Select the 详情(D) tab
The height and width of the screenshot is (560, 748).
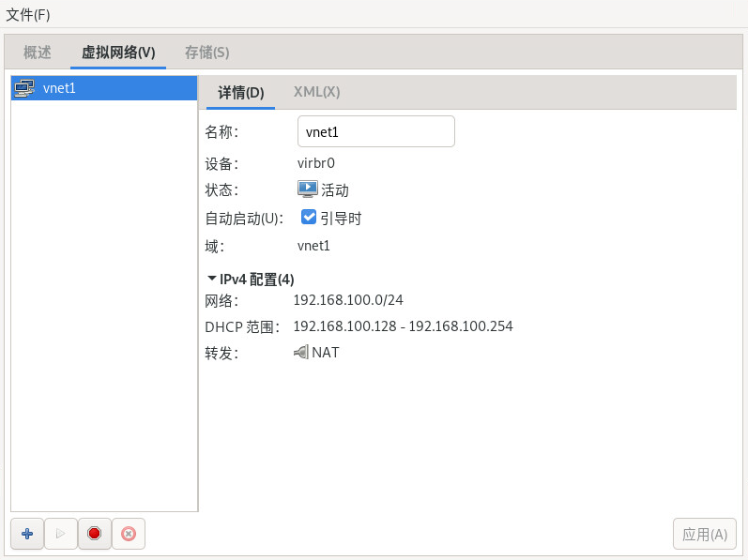(x=241, y=92)
